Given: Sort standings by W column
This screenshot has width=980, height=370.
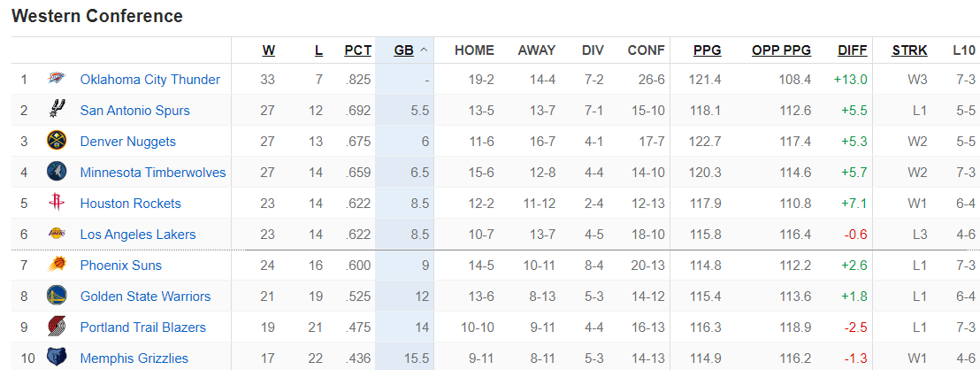Looking at the screenshot, I should coord(268,50).
